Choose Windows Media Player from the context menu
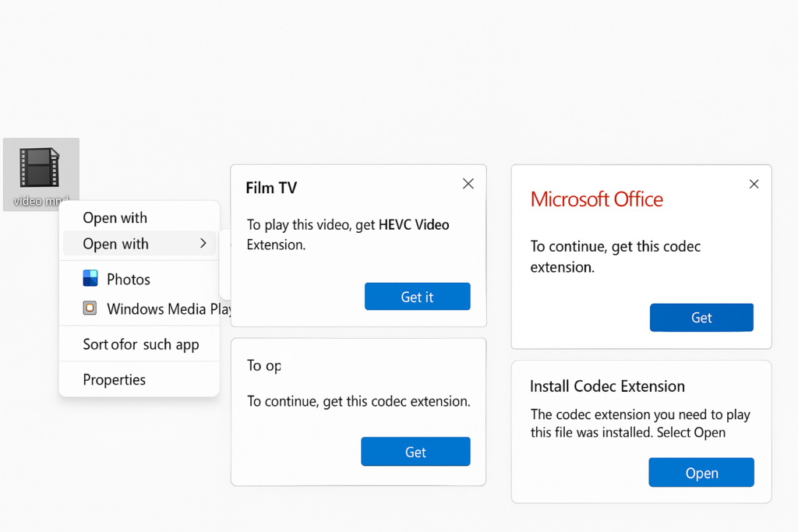 coord(147,308)
